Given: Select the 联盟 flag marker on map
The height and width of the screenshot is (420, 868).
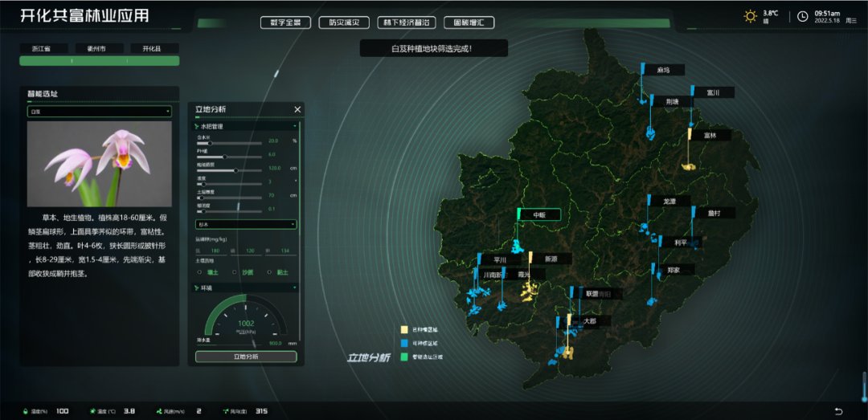Looking at the screenshot, I should [572, 293].
